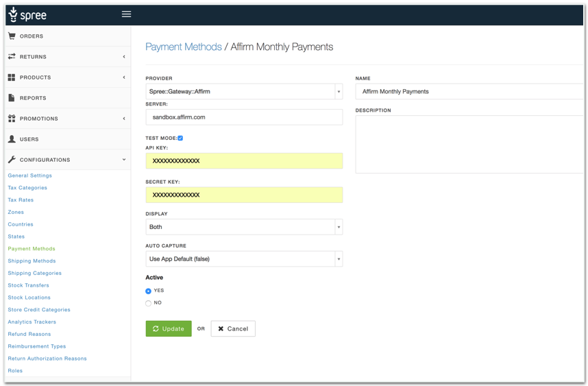The image size is (588, 386).
Task: Open the Returns menu item
Action: pyautogui.click(x=68, y=57)
